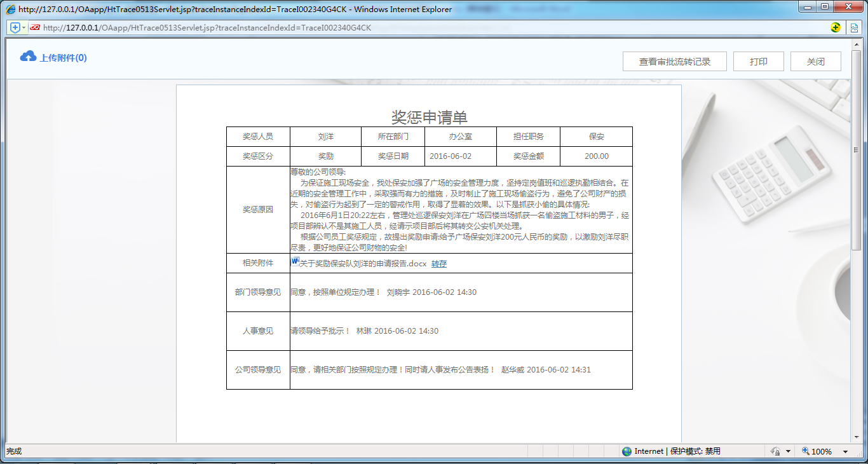Expand the zoom level dropdown arrow
This screenshot has width=868, height=464.
(x=845, y=452)
